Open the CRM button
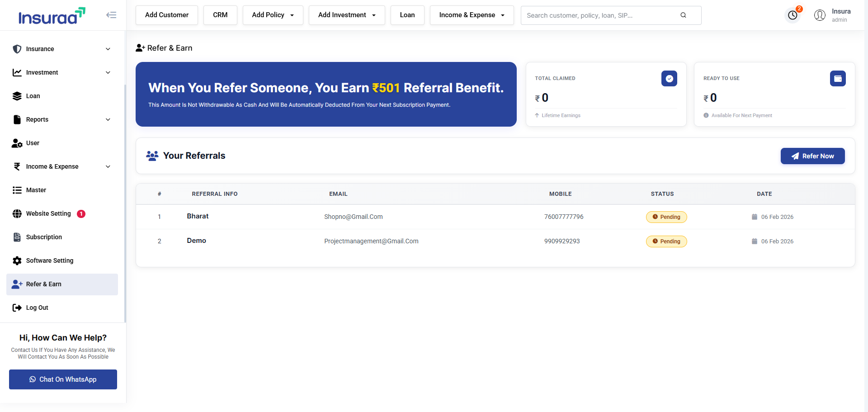The height and width of the screenshot is (412, 868). coord(220,15)
